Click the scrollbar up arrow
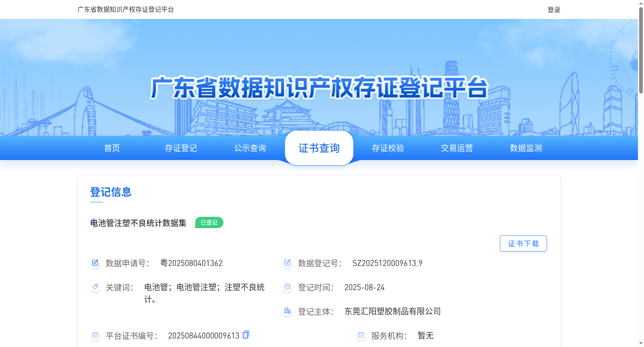This screenshot has width=644, height=347. 641,3
